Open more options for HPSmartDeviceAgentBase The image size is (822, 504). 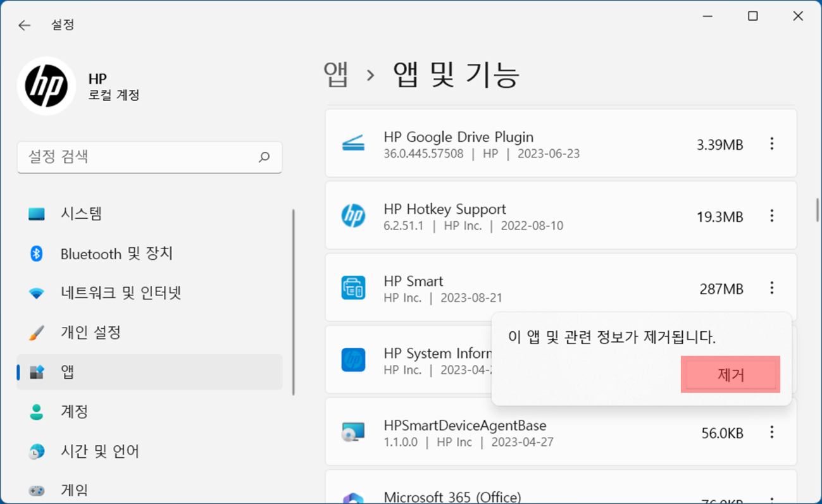771,433
